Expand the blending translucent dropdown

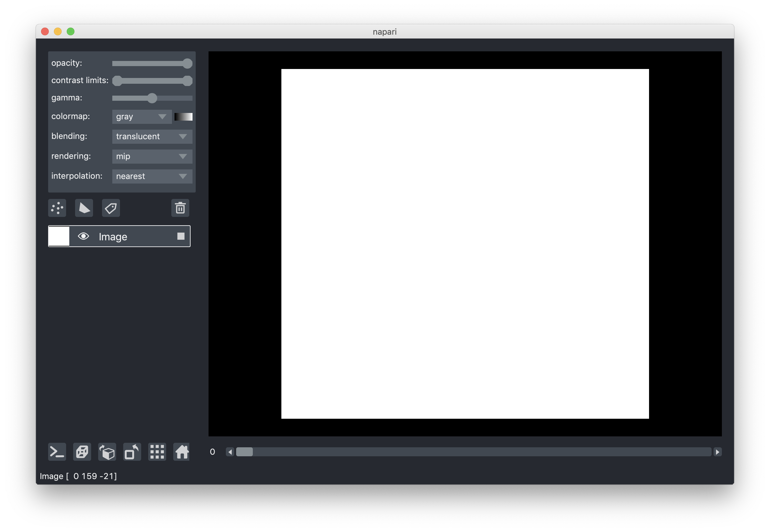[x=152, y=137]
